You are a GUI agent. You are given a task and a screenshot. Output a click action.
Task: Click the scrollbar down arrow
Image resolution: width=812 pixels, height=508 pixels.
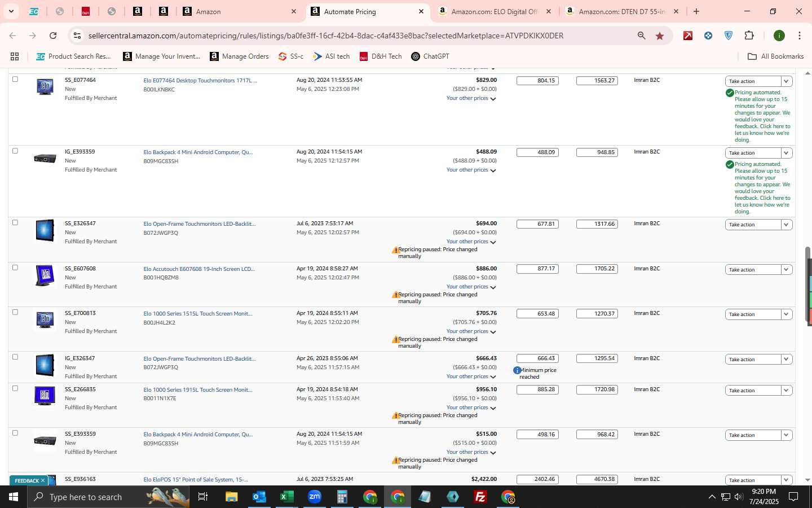[807, 480]
